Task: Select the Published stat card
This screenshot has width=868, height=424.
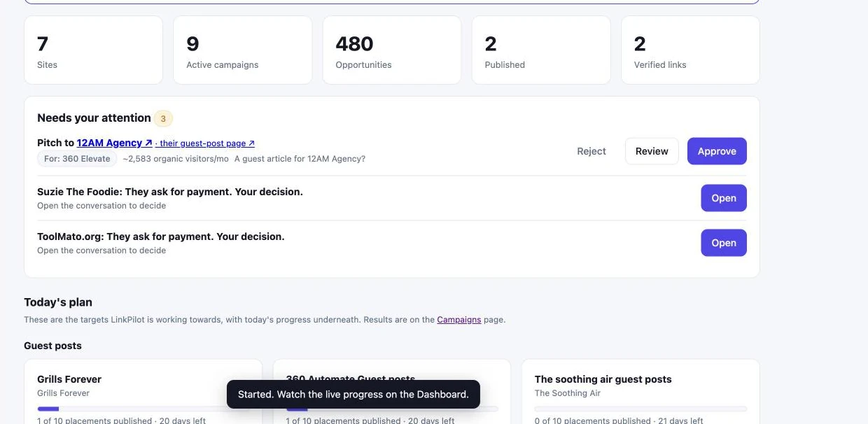Action: tap(541, 50)
